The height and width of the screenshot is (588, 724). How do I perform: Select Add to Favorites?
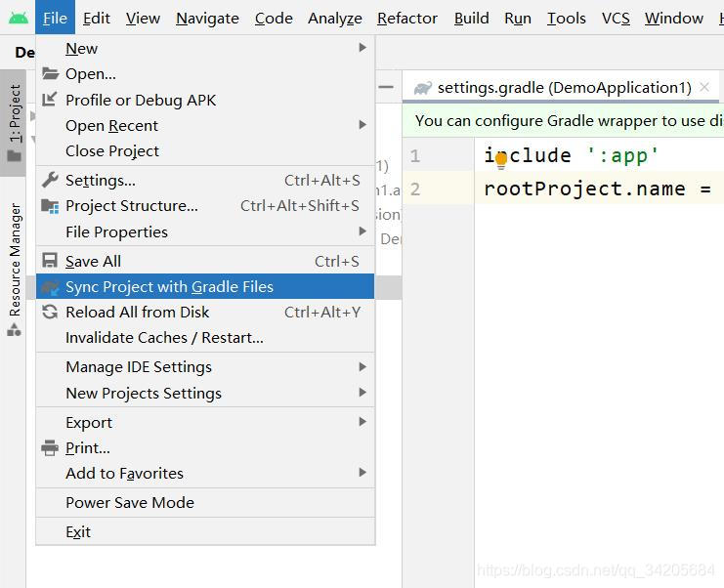click(205, 473)
